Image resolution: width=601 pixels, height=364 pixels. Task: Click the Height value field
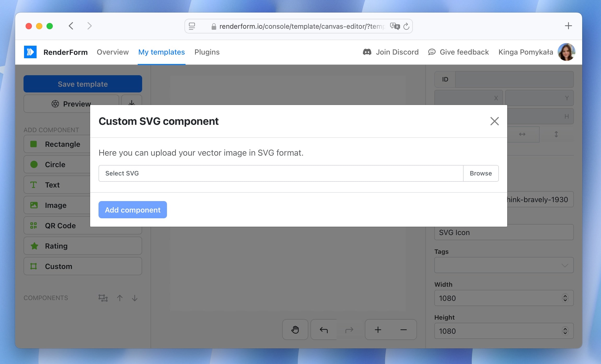coord(504,331)
